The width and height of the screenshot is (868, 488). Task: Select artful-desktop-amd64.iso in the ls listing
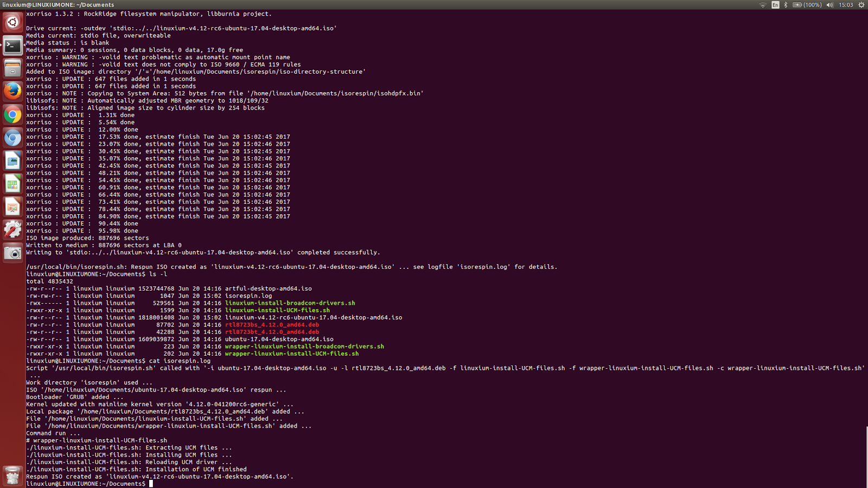click(269, 288)
